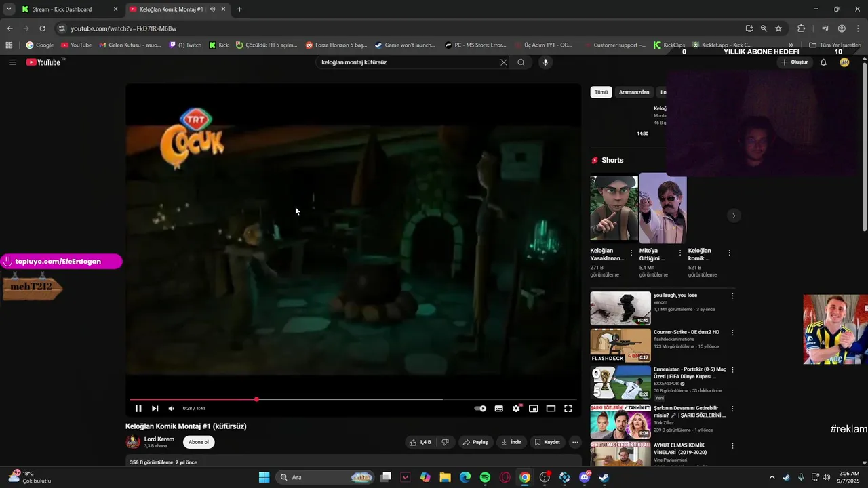This screenshot has height=488, width=868.
Task: Pause the playing video
Action: 138,409
